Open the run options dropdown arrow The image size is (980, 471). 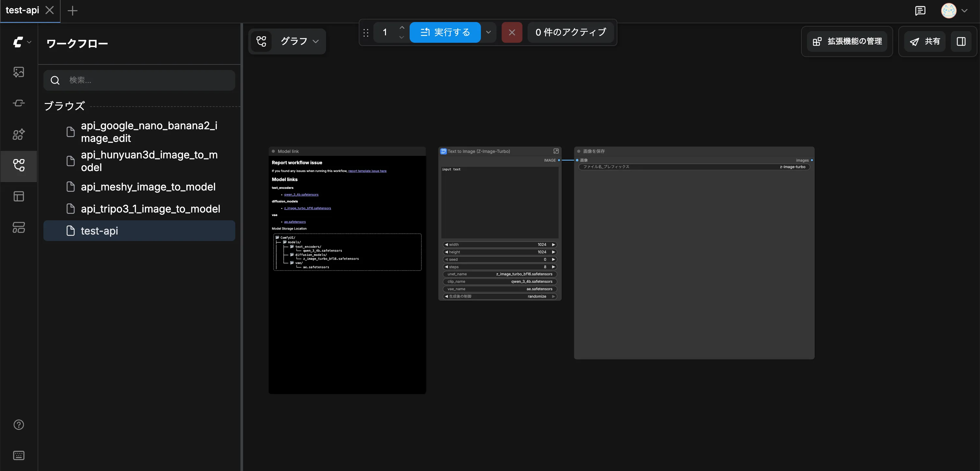488,32
